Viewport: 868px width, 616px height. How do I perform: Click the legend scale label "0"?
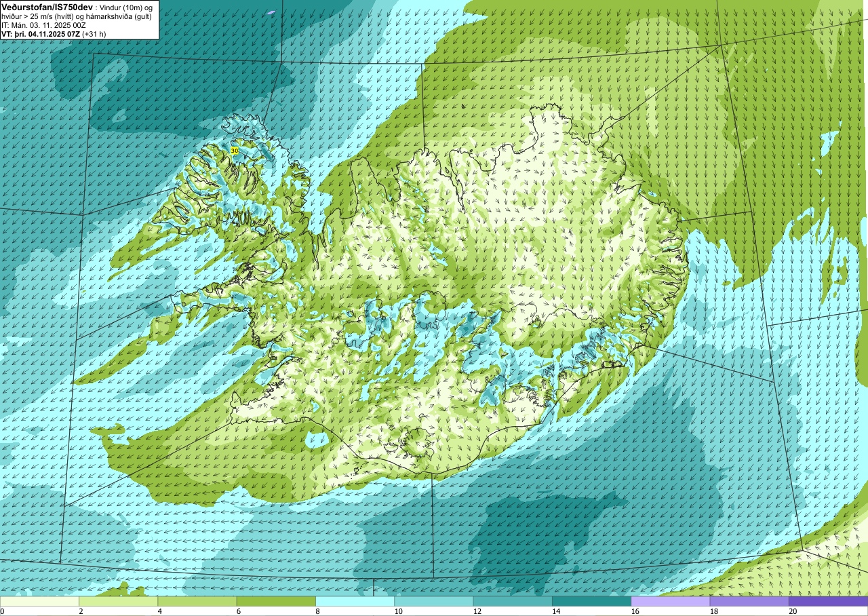click(2, 611)
